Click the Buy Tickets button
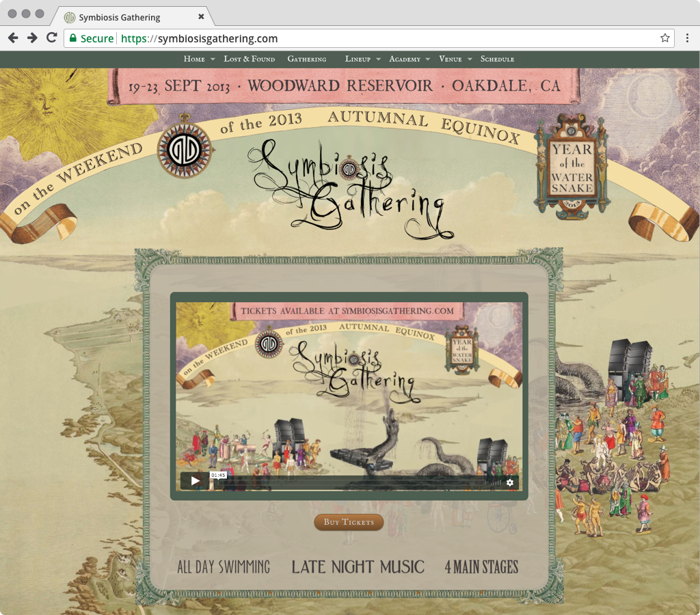Screen dimensions: 700x615 tap(349, 522)
